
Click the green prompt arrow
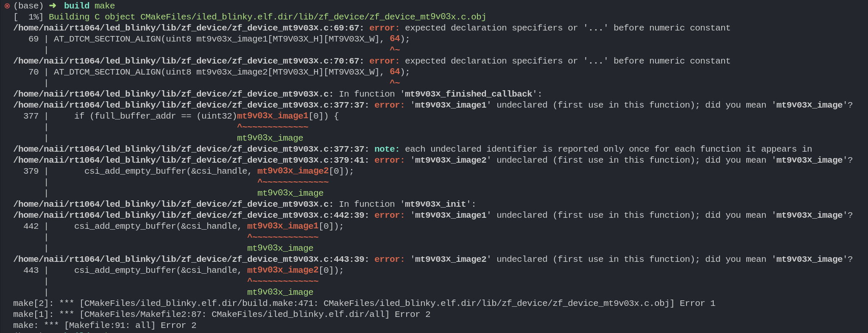click(53, 6)
